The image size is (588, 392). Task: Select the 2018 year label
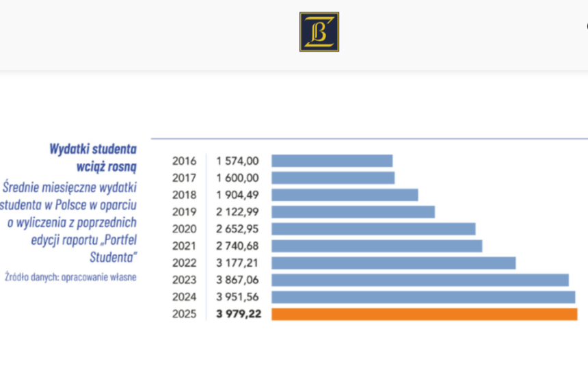coord(184,195)
